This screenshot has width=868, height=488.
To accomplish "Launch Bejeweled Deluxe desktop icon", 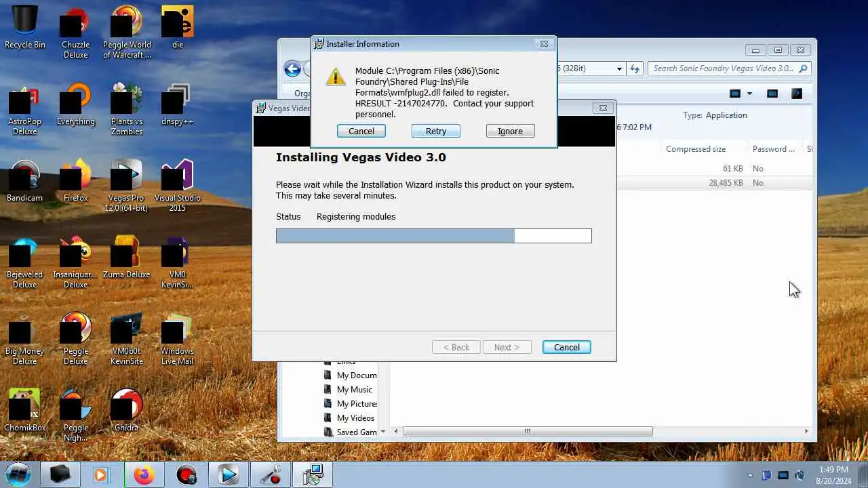I will [25, 262].
